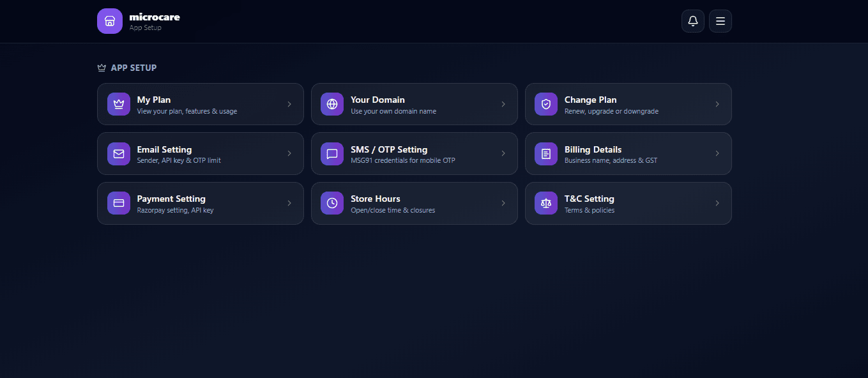Click the scales icon on T&C Setting
Image resolution: width=868 pixels, height=378 pixels.
(x=546, y=203)
